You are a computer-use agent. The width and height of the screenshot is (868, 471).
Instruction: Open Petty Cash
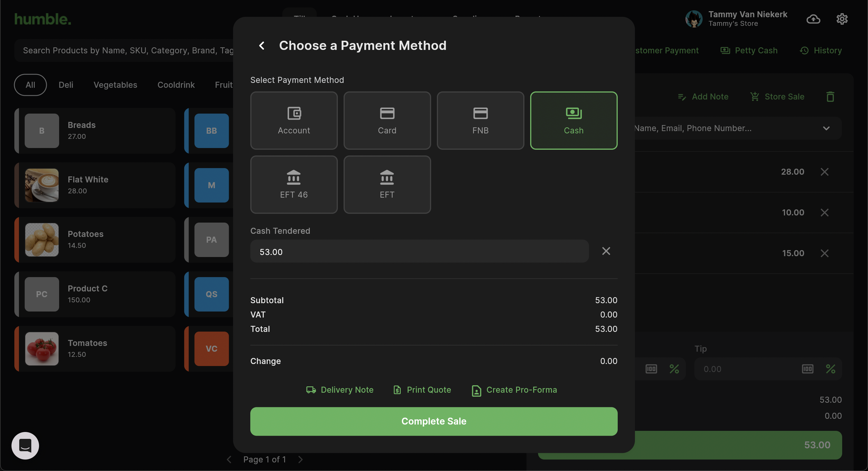point(749,50)
